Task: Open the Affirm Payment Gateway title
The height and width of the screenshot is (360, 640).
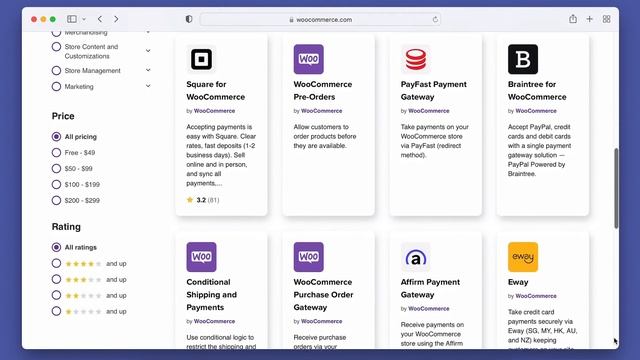Action: click(430, 288)
